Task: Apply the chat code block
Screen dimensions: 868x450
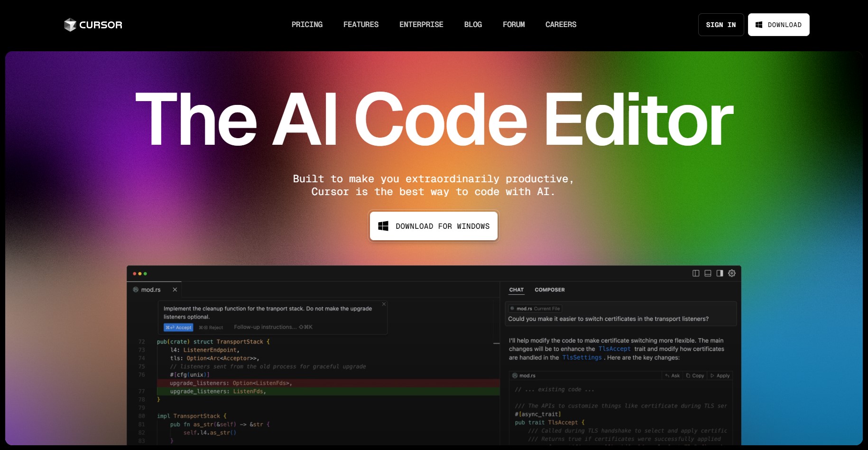Action: (x=720, y=375)
